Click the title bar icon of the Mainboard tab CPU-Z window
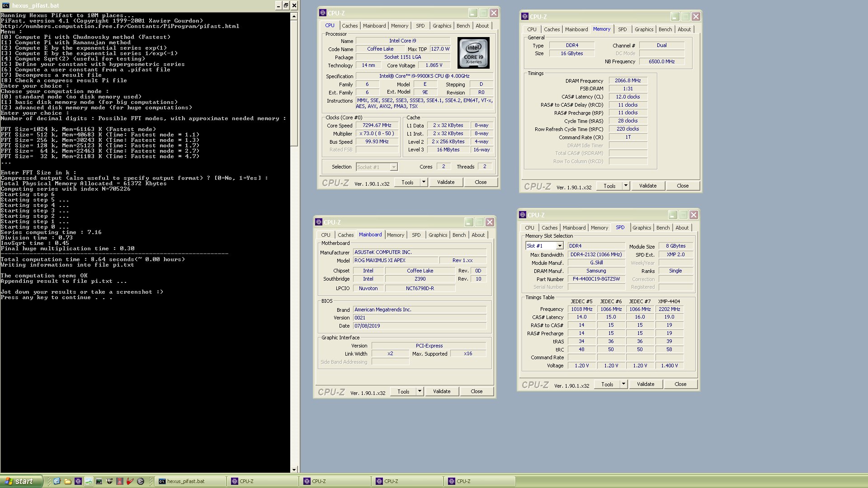 (318, 222)
